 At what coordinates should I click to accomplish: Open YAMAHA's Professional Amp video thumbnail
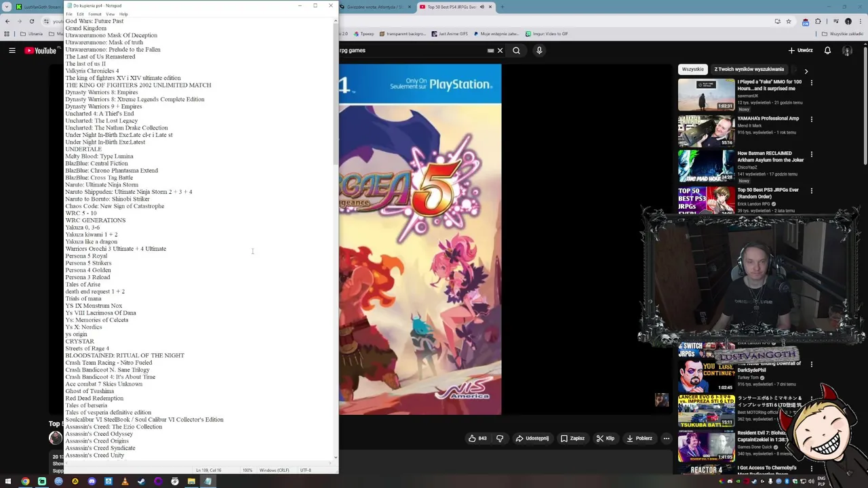[x=706, y=131]
